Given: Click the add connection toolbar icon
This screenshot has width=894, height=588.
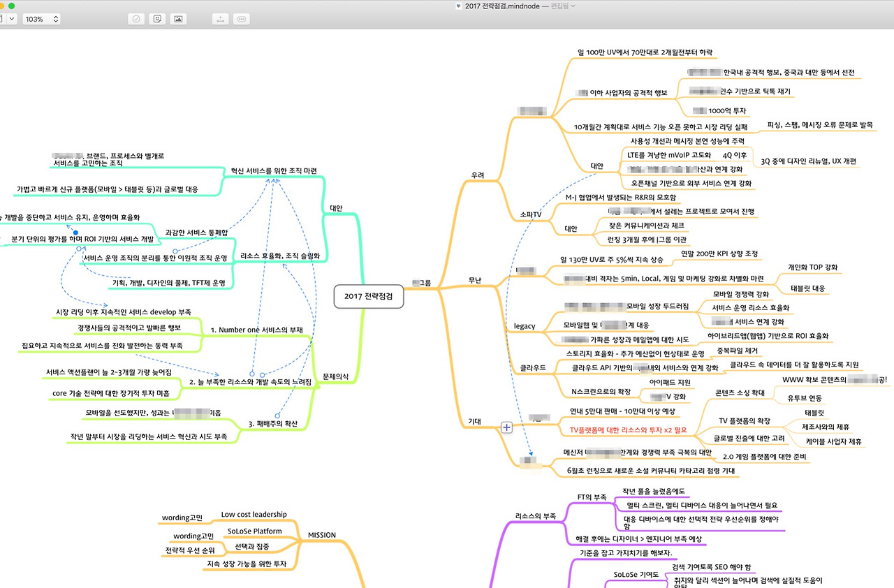Looking at the screenshot, I should 220,19.
